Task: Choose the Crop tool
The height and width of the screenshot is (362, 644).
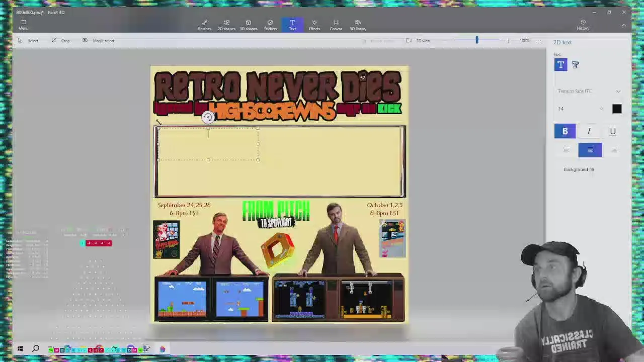Action: [61, 41]
